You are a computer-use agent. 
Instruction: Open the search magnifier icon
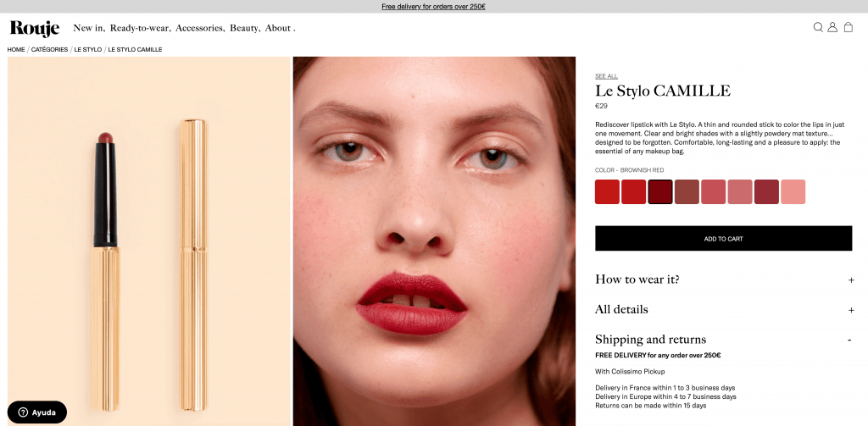(x=818, y=27)
